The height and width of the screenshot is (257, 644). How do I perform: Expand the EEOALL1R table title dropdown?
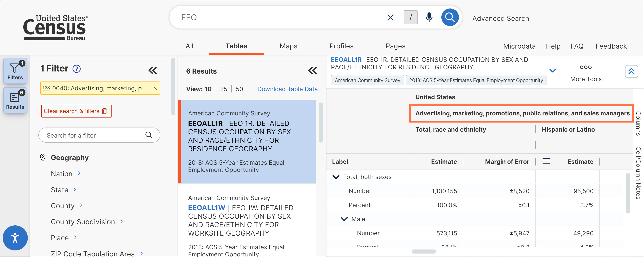pos(552,71)
